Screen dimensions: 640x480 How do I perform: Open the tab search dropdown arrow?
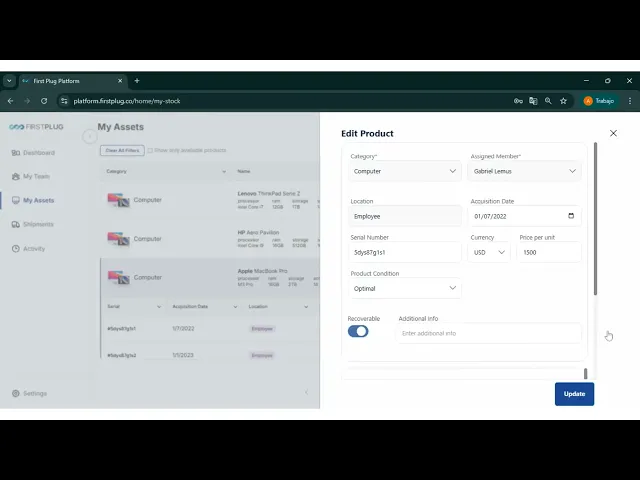tap(9, 81)
